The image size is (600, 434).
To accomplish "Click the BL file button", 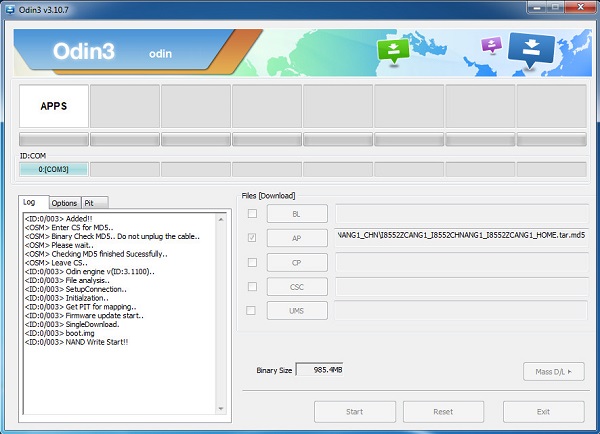I will (x=297, y=214).
